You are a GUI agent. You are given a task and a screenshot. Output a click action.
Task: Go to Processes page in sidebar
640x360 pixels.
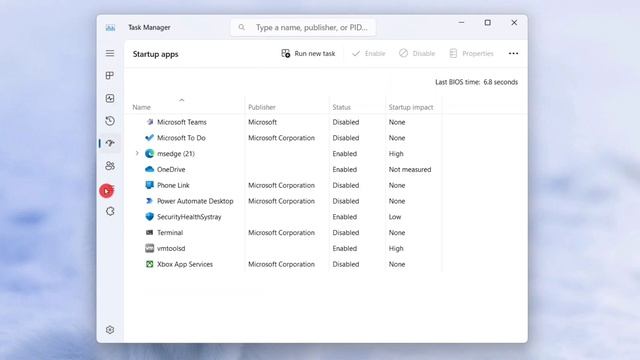pyautogui.click(x=110, y=76)
